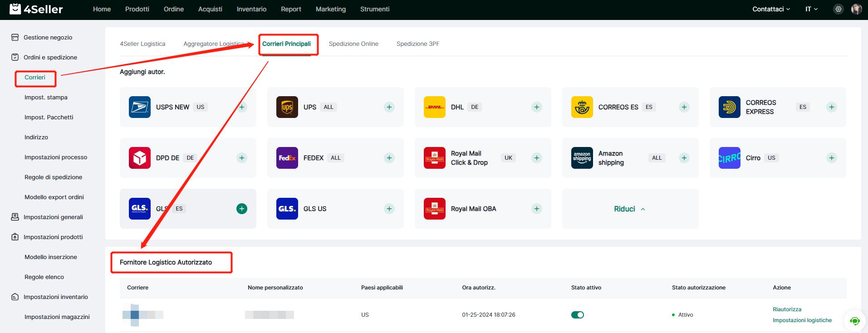The height and width of the screenshot is (333, 868).
Task: Click the DHL logo icon
Action: (x=435, y=107)
